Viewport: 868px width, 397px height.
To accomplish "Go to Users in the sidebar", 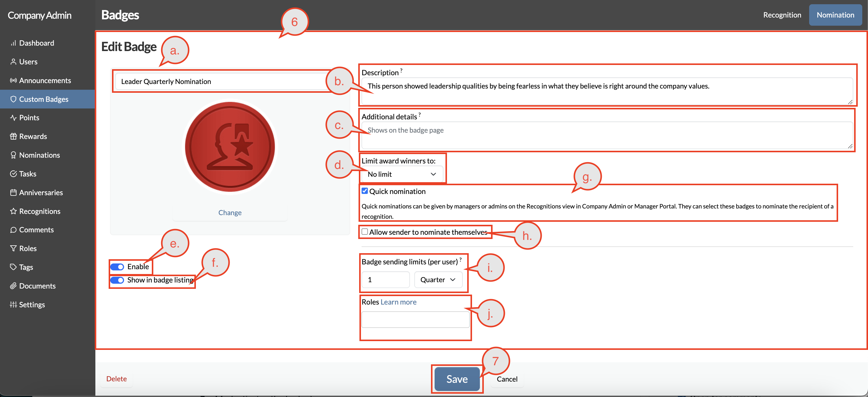I will [47, 62].
